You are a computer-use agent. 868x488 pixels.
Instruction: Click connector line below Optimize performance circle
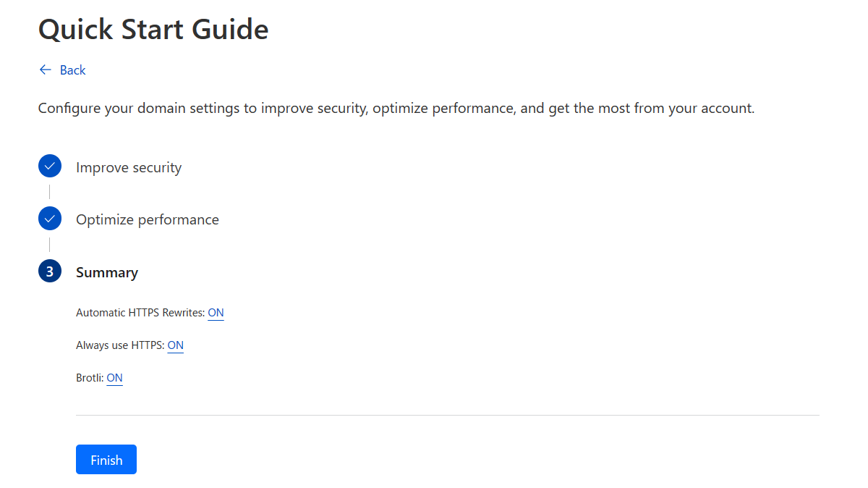pyautogui.click(x=50, y=245)
